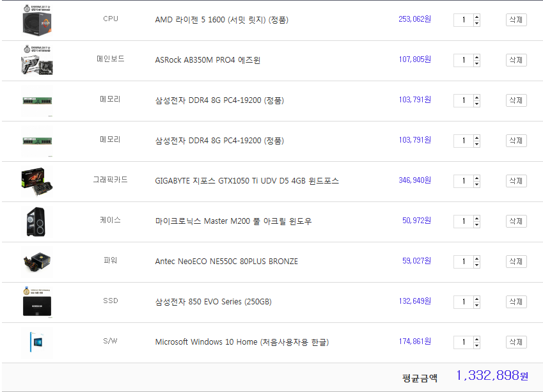Click the Antec NeoECO power supply image

tap(36, 262)
